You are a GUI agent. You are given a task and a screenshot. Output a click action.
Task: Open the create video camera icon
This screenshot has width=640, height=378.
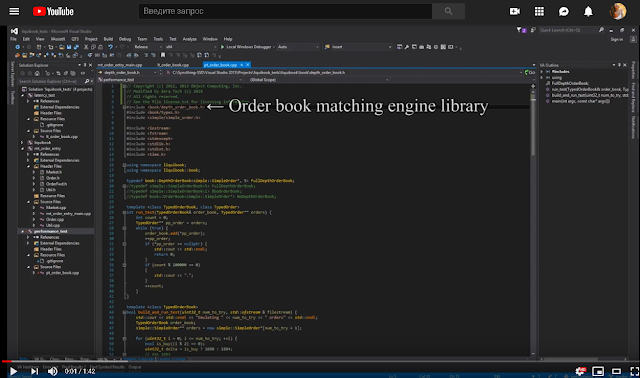point(515,11)
